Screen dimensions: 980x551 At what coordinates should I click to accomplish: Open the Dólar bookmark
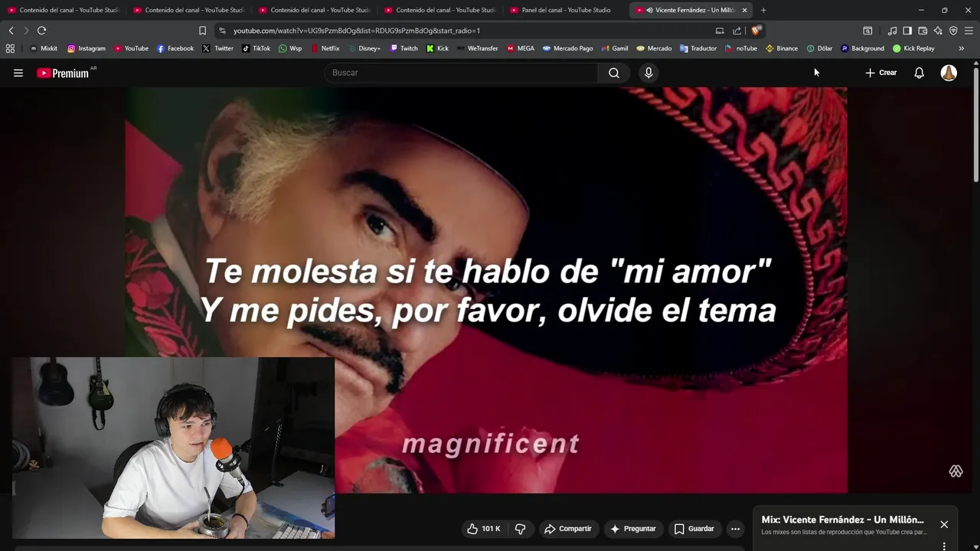(x=819, y=48)
